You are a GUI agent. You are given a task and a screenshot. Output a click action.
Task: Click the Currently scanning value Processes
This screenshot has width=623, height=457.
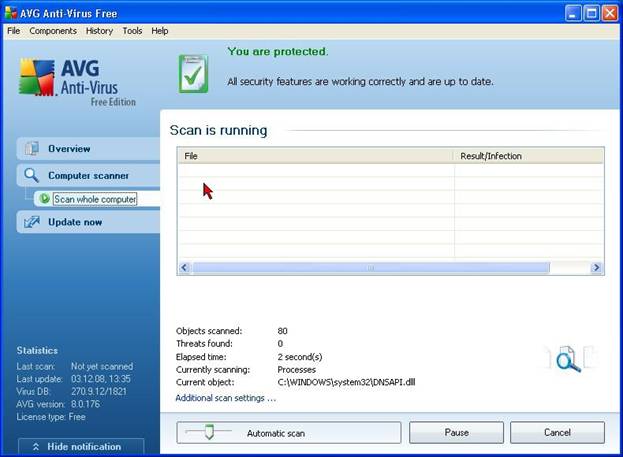[x=296, y=370]
